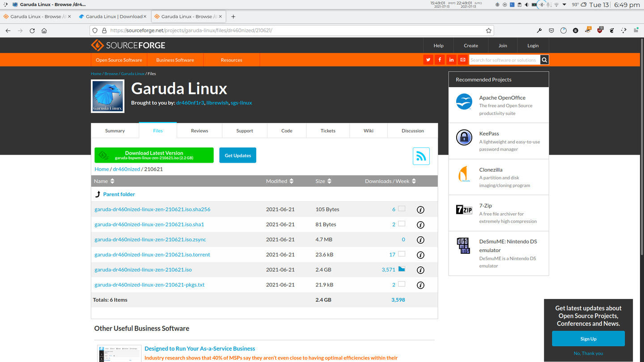Open the uBlock shield extension icon

[x=600, y=30]
